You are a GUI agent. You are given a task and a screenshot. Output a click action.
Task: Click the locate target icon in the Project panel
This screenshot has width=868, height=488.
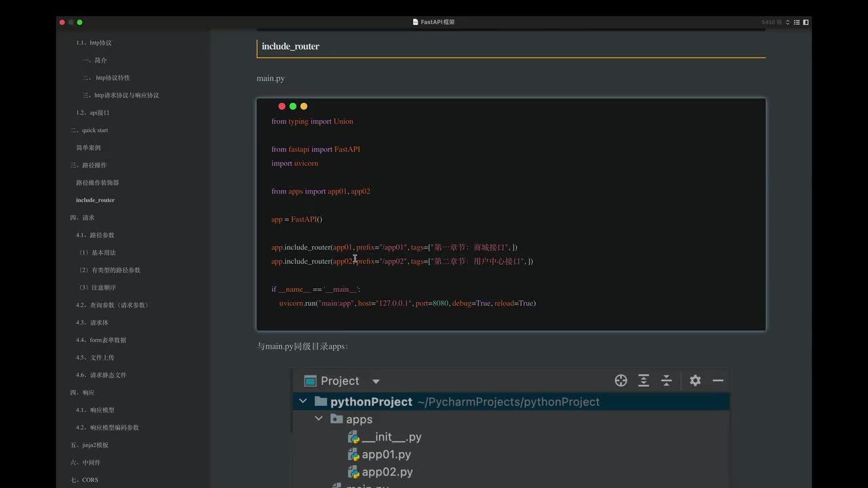click(x=620, y=381)
